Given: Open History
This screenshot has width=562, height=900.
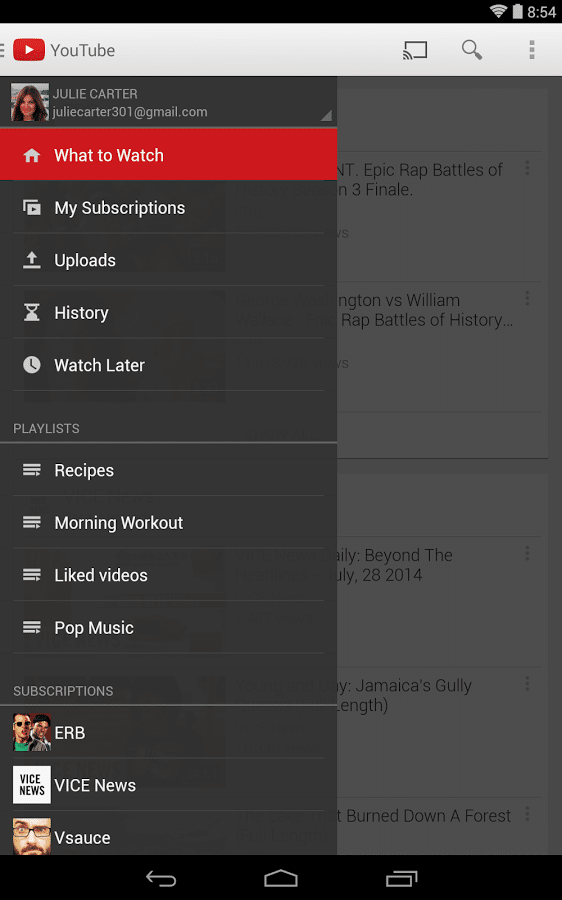Looking at the screenshot, I should pyautogui.click(x=168, y=312).
